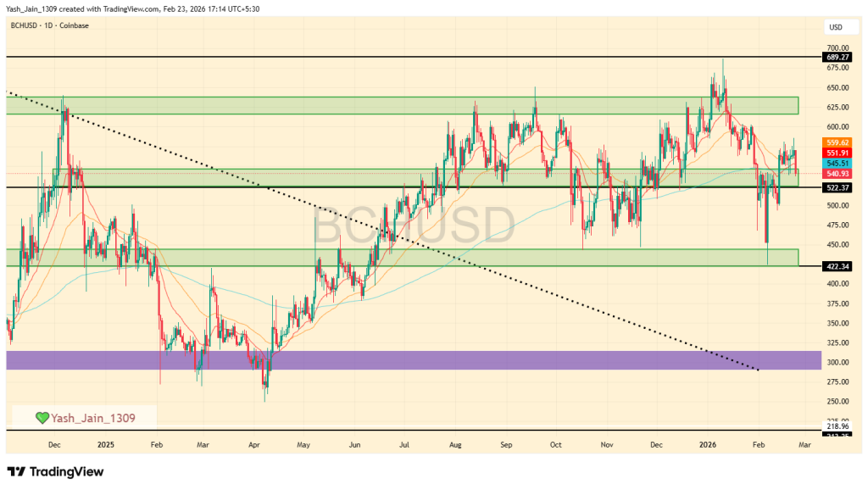
Task: Select the 2026 label on the time axis
Action: pyautogui.click(x=707, y=444)
